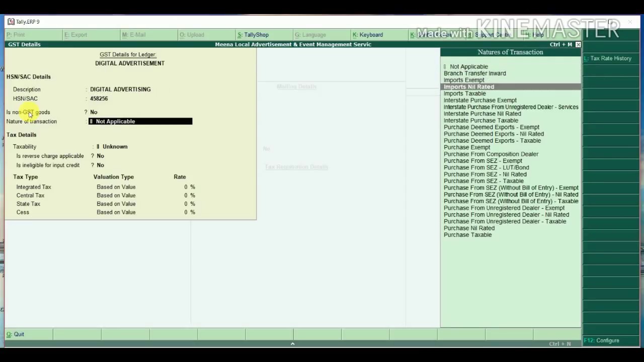The width and height of the screenshot is (644, 362).
Task: Select Purchase From SEZ - Taxable
Action: pos(484,181)
